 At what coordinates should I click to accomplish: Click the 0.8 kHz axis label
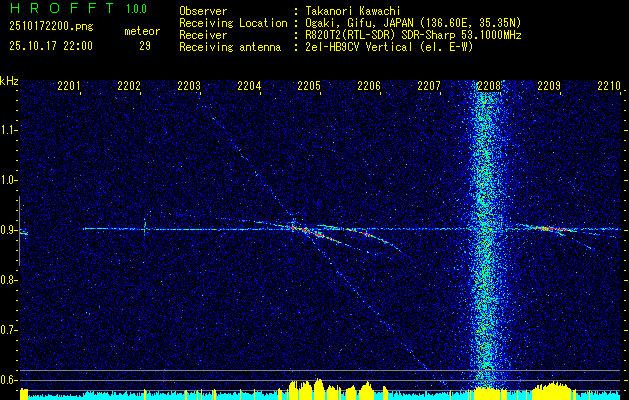pos(9,280)
